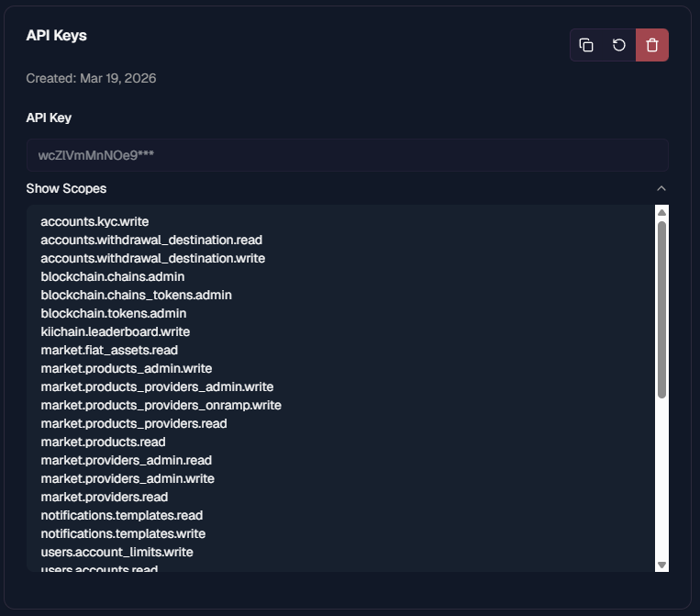Select notifications.templates.write scope
The width and height of the screenshot is (700, 616).
coord(123,533)
